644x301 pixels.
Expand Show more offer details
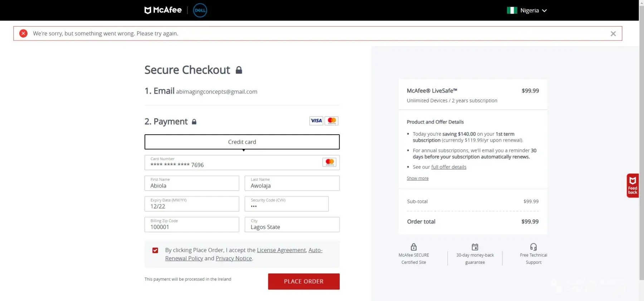pyautogui.click(x=417, y=178)
